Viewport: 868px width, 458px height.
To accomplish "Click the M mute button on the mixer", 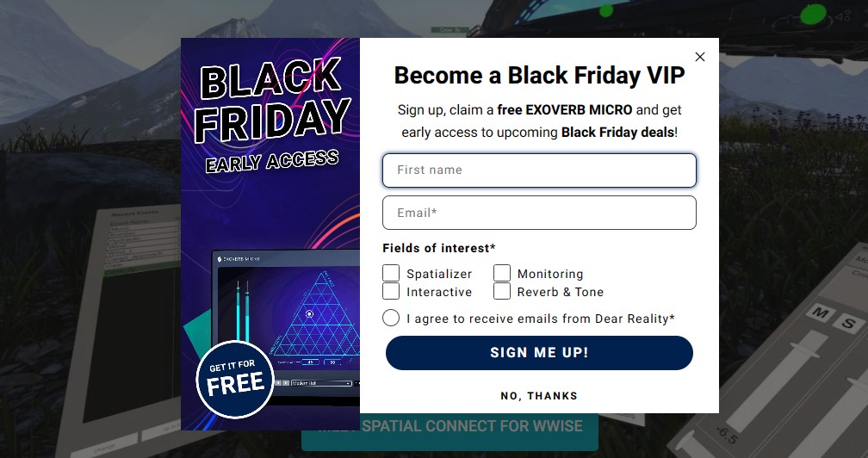I will point(821,314).
